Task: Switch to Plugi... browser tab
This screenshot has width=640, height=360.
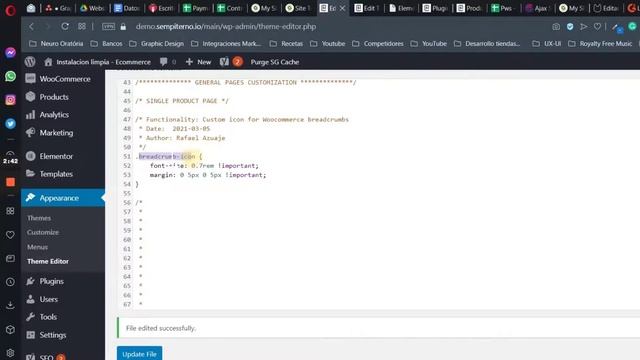Action: click(435, 8)
